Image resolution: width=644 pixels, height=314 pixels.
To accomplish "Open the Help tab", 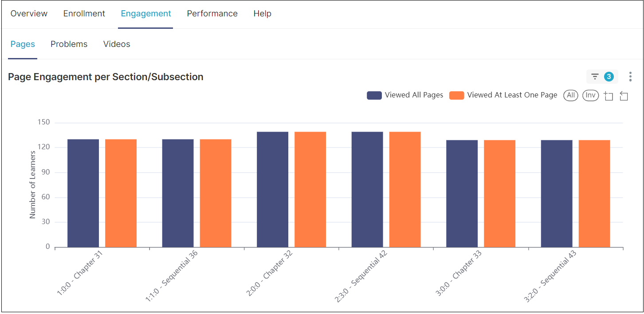I will pos(262,14).
